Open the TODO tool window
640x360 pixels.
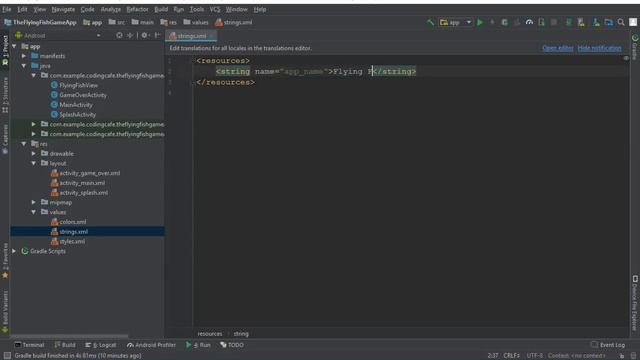pyautogui.click(x=232, y=345)
